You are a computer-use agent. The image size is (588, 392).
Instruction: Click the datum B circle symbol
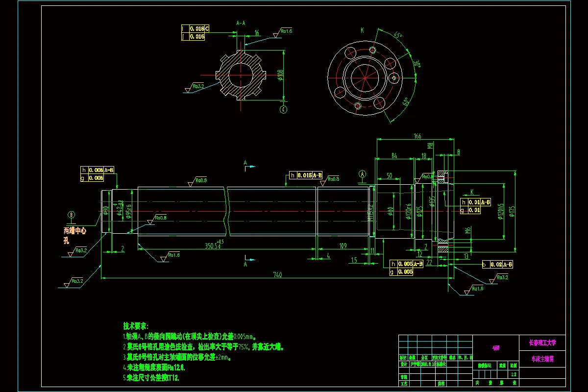click(72, 214)
